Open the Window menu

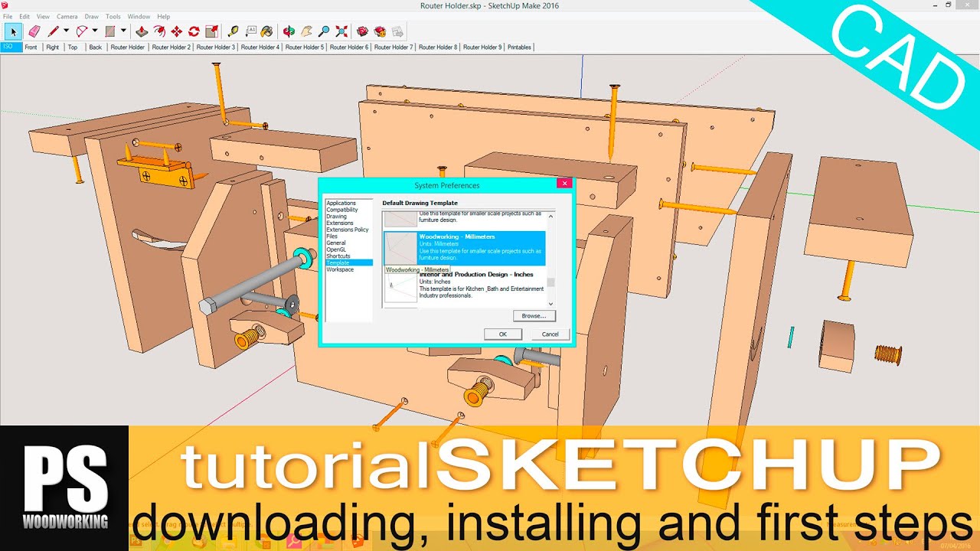pos(139,16)
